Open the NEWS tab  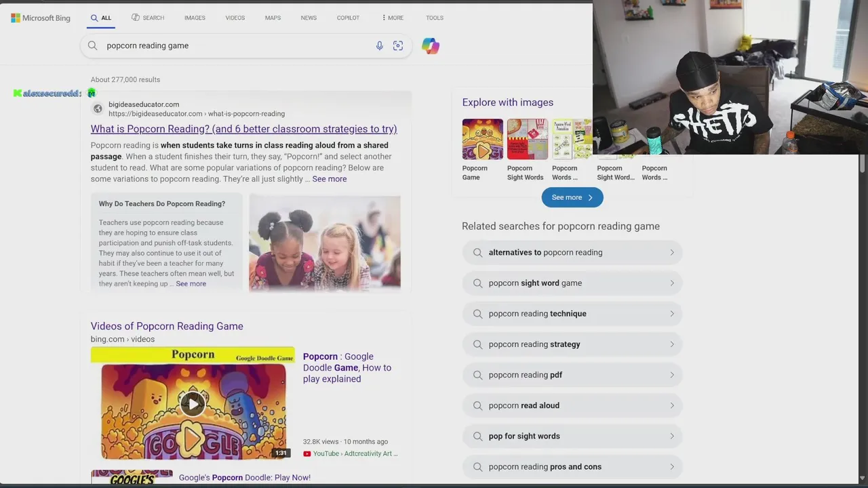309,18
